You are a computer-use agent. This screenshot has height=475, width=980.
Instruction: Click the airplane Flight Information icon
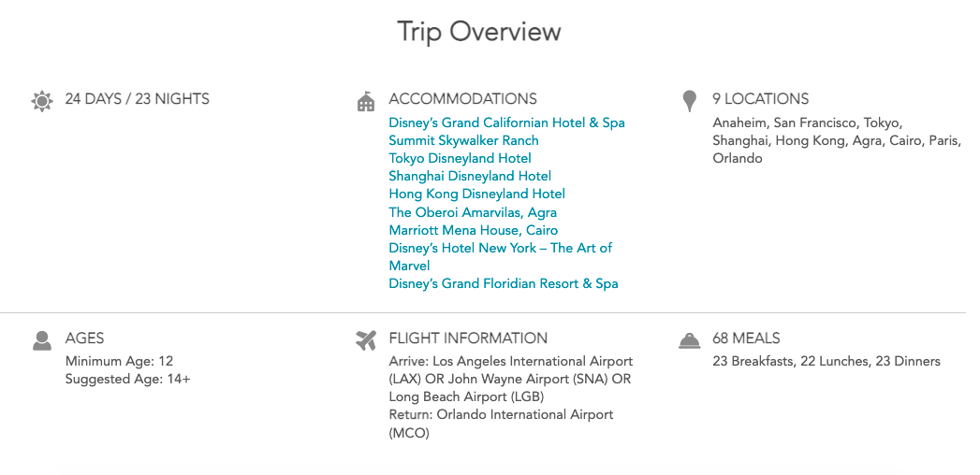pos(366,340)
